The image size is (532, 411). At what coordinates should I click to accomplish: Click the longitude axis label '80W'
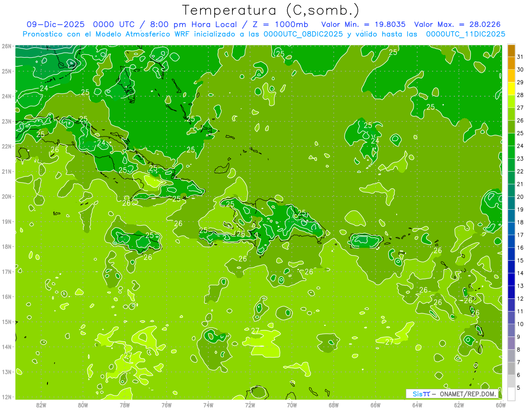(83, 405)
